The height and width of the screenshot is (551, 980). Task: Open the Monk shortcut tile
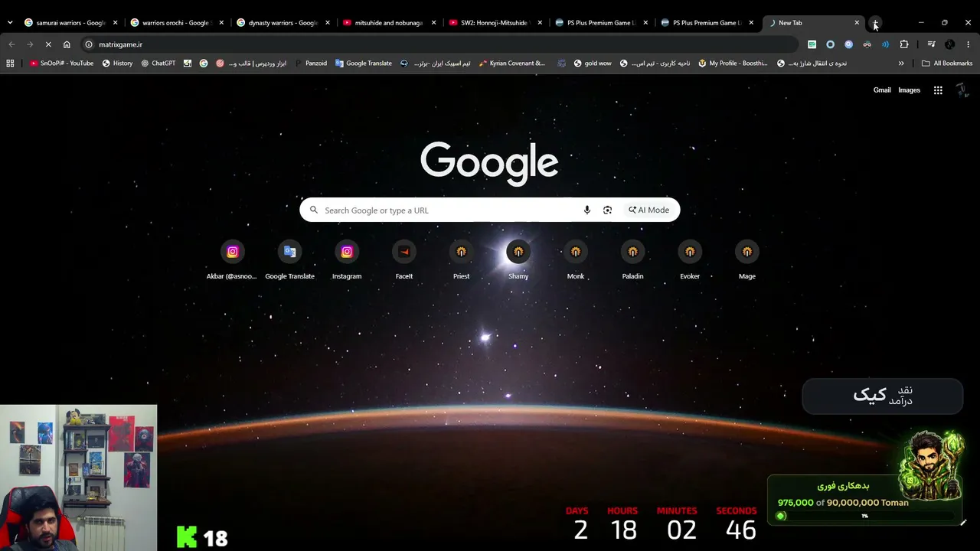pos(576,261)
